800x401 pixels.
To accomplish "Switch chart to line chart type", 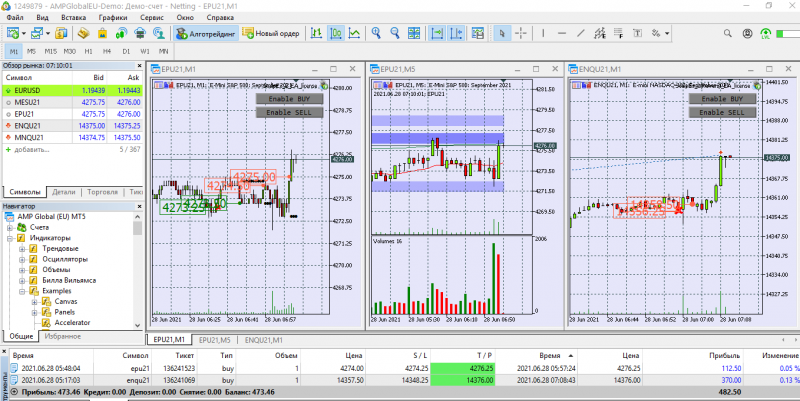I will click(354, 34).
